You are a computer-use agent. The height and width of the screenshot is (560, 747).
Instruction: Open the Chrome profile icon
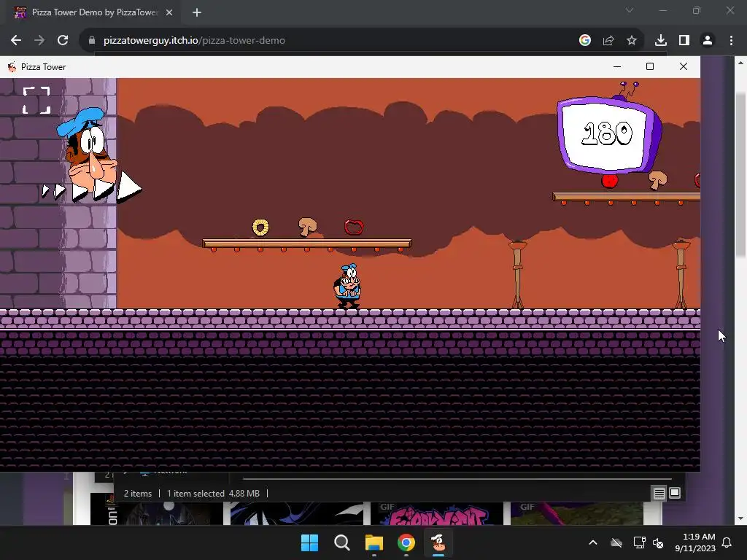point(708,41)
